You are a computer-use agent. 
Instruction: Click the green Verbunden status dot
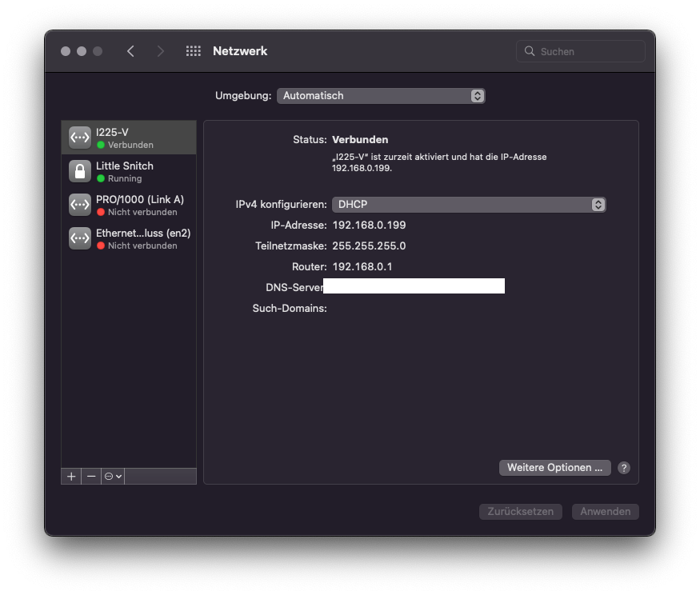pos(101,145)
